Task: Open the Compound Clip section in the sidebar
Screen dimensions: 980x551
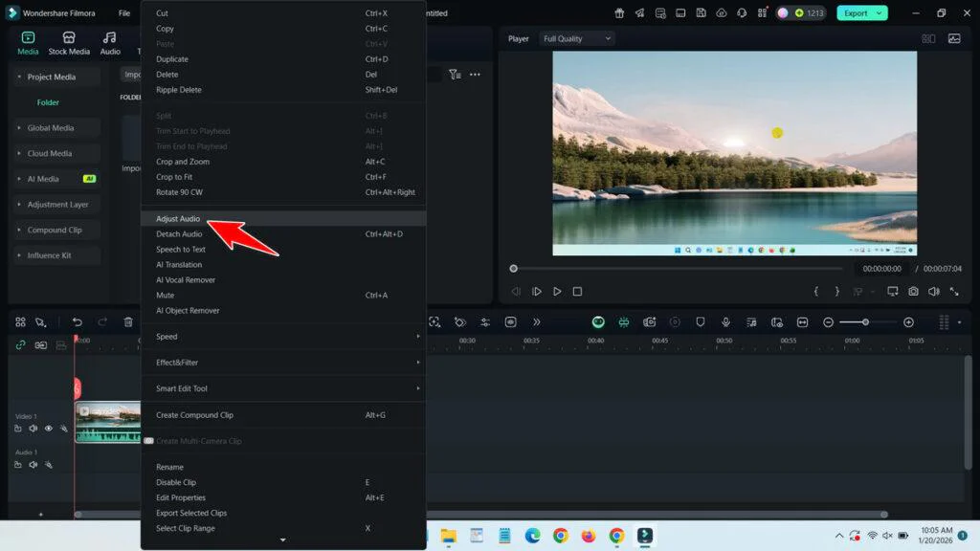Action: [56, 230]
